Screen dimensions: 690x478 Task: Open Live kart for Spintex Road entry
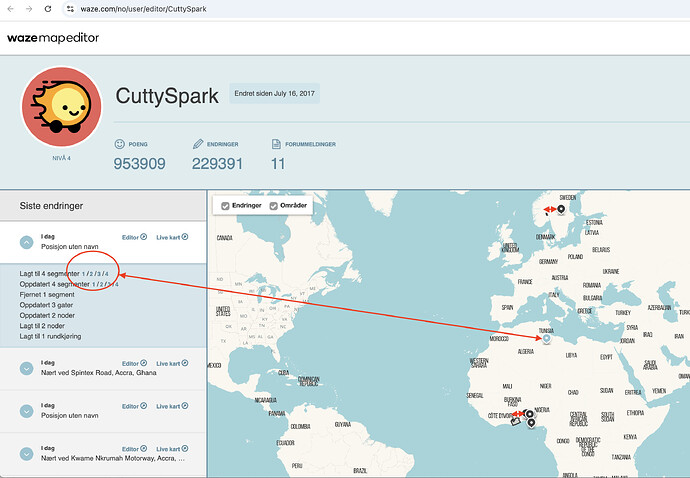tap(171, 363)
